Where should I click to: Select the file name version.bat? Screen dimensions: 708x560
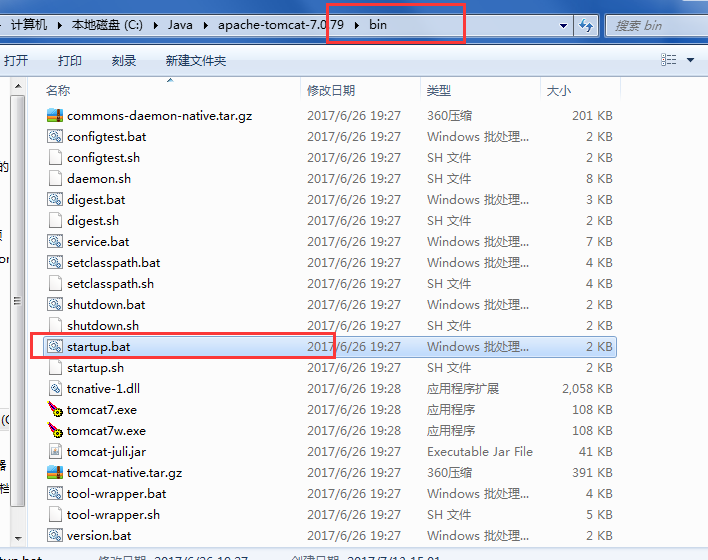99,536
